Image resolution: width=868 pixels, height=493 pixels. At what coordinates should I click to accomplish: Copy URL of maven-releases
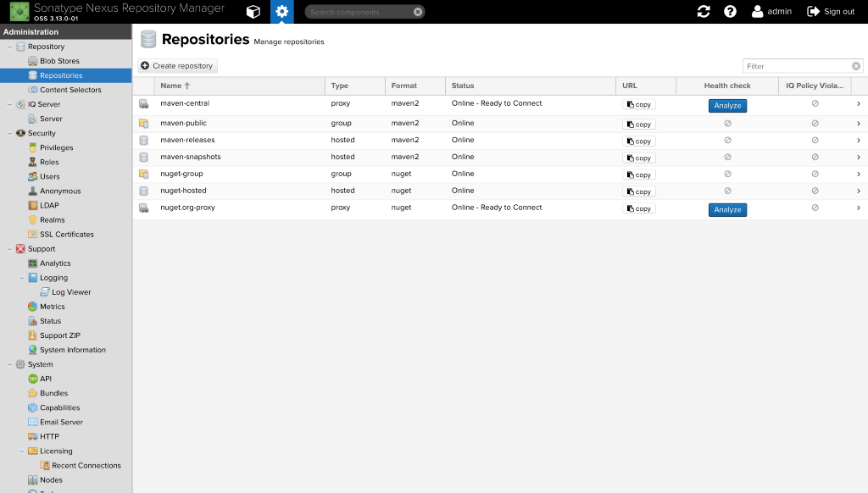click(x=639, y=141)
